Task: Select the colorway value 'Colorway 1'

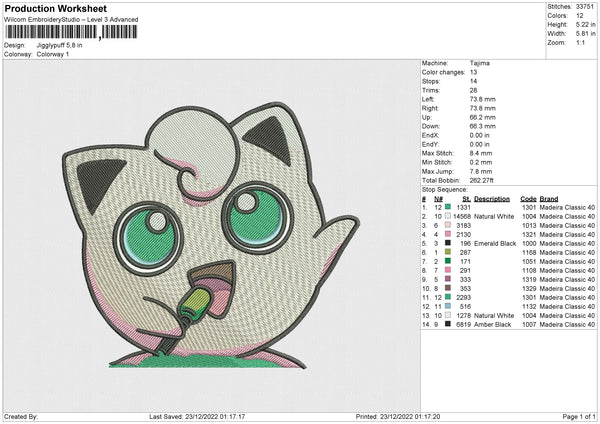Action: click(53, 54)
